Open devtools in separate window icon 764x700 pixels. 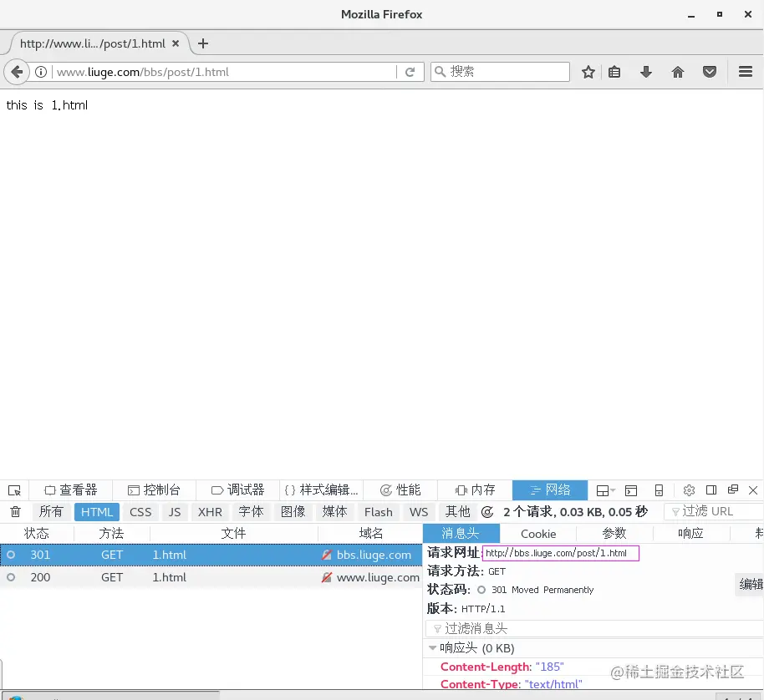pos(732,489)
